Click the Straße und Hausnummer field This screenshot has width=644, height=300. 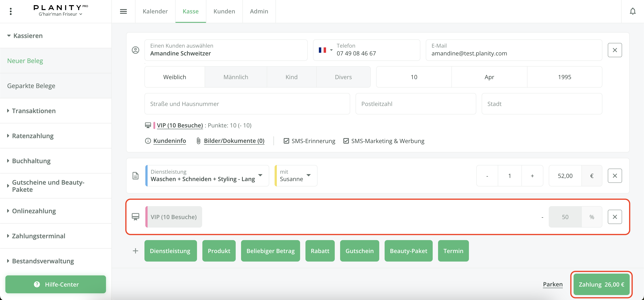[x=247, y=104]
